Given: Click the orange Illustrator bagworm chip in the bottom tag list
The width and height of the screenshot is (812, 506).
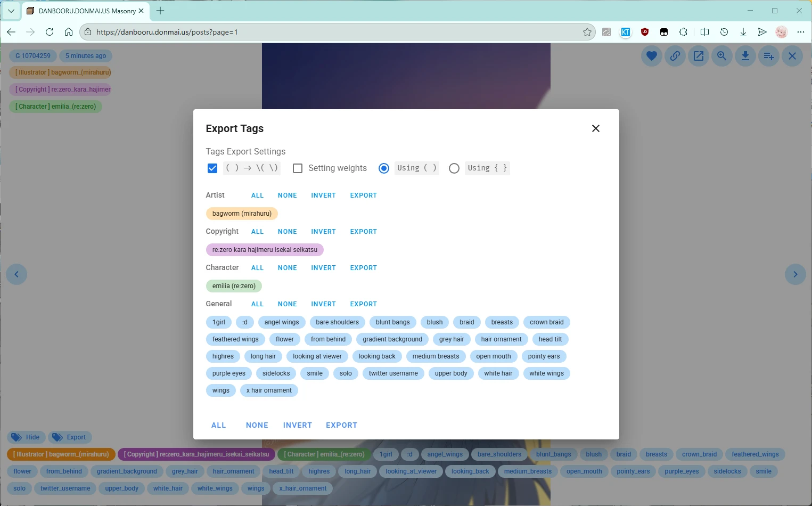Looking at the screenshot, I should pyautogui.click(x=61, y=454).
